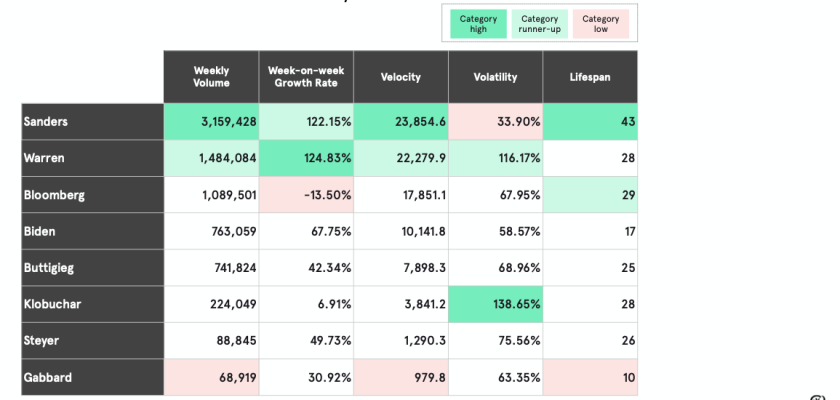Screen dimensions: 840x400
Task: Click Bloomberg's negative growth cell -13.50%
Action: click(306, 195)
